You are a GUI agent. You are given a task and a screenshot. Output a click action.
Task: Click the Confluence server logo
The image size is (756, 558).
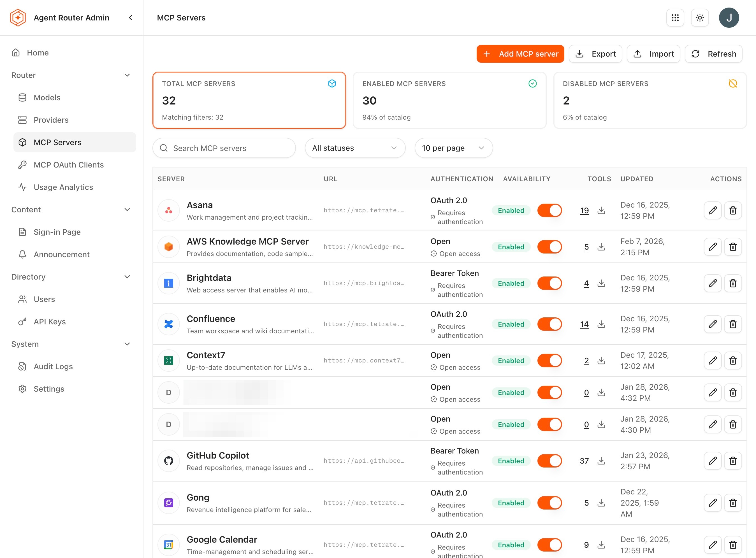(169, 324)
